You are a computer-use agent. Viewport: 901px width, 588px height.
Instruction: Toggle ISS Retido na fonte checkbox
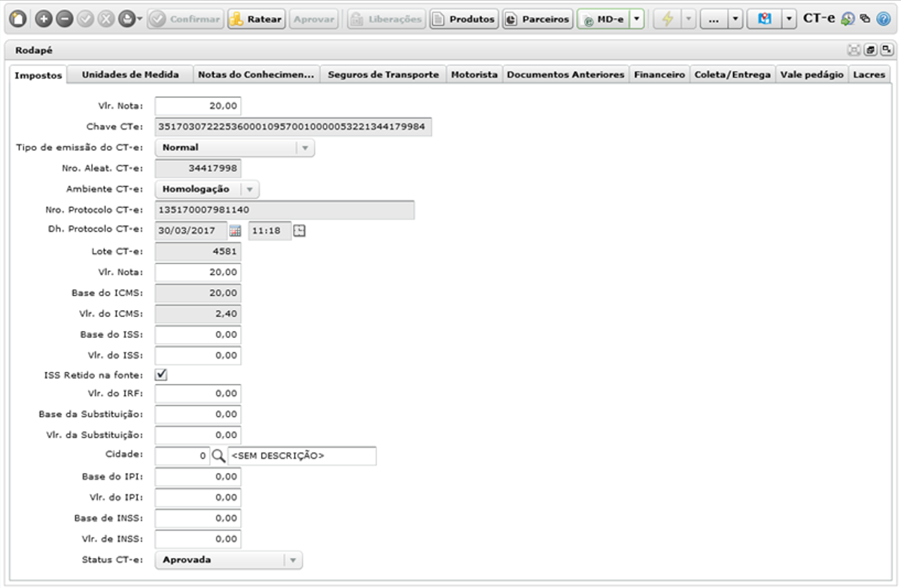click(x=161, y=375)
